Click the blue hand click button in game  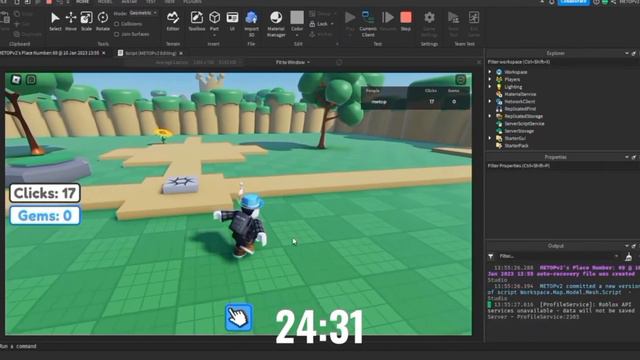pos(239,317)
